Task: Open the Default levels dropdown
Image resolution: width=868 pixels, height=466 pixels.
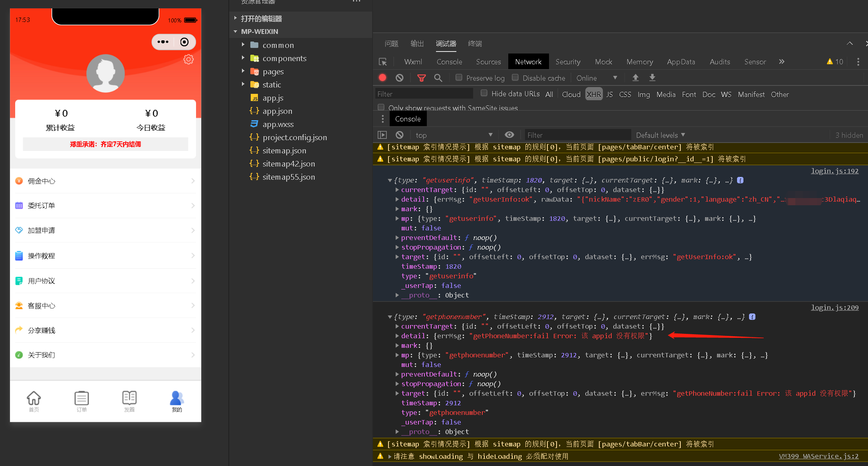Action: tap(660, 135)
